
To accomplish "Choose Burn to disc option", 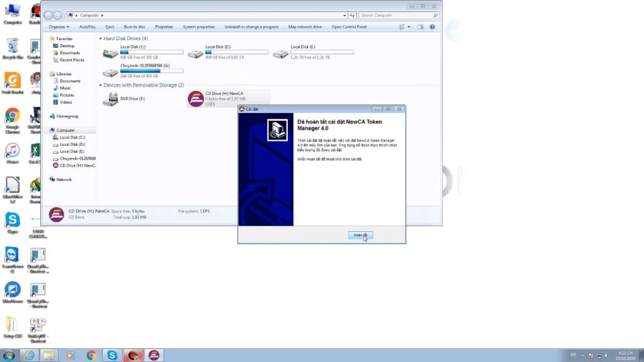I will [135, 26].
